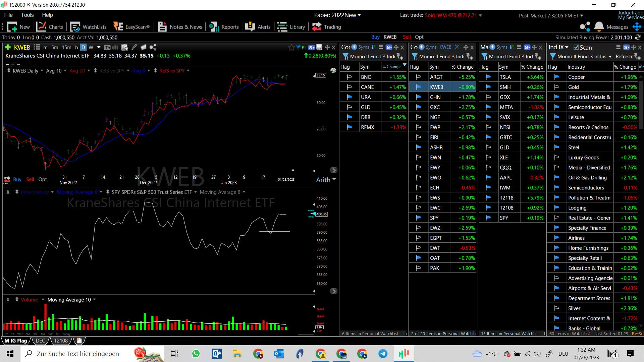This screenshot has width=644, height=362.
Task: Open the Tools menu
Action: click(27, 15)
